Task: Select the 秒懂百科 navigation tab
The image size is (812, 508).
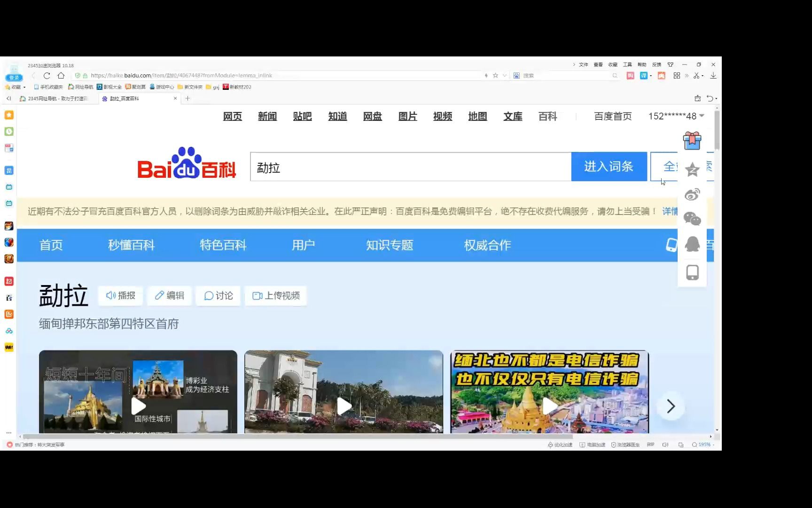Action: pyautogui.click(x=131, y=245)
